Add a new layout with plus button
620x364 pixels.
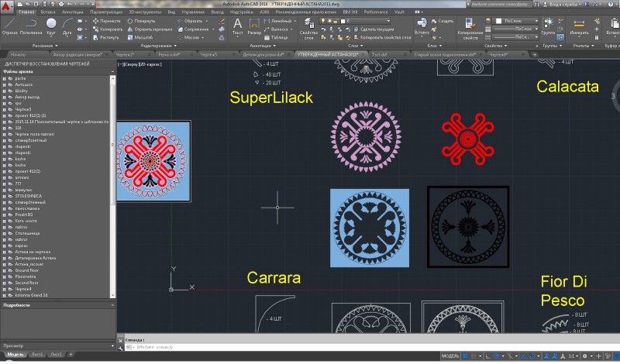71,355
